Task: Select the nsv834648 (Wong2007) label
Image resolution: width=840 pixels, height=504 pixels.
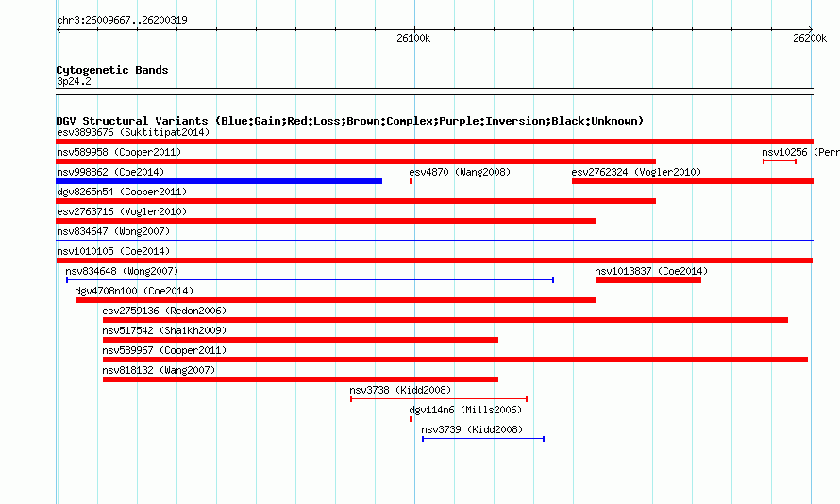Action: [x=122, y=271]
